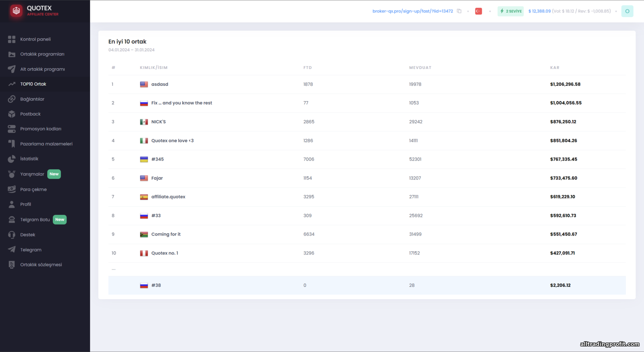644x352 pixels.
Task: Click 'Coming for it' partner name
Action: 166,234
